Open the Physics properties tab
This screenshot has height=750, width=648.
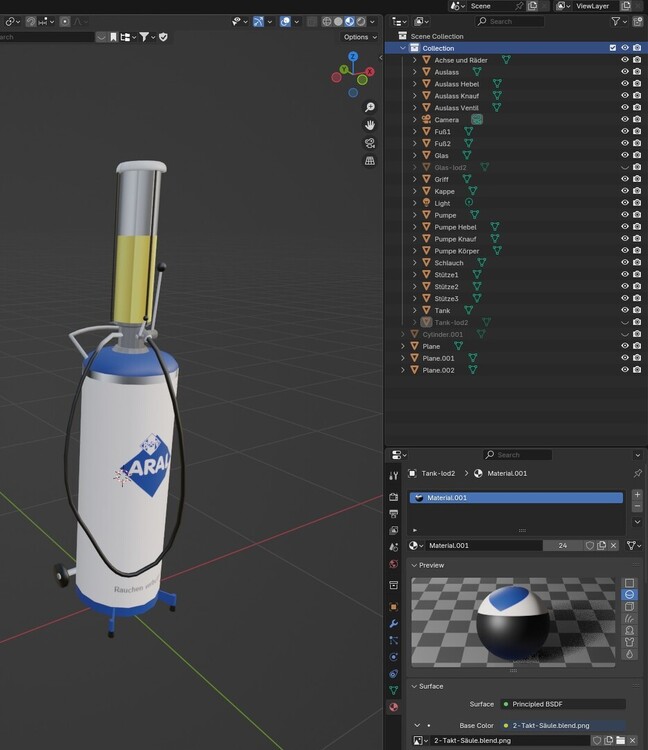coord(394,657)
